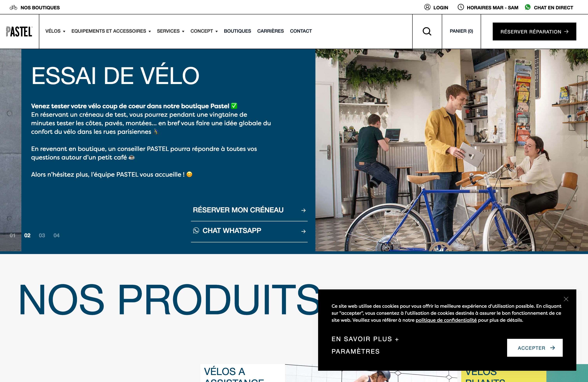Image resolution: width=588 pixels, height=382 pixels.
Task: Click the user account login icon
Action: tap(427, 7)
